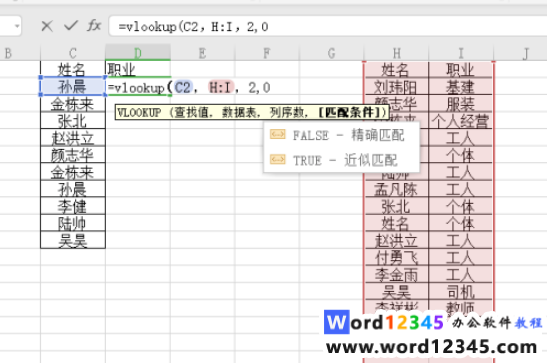Choose TRUE - 近似匹配 from the suggestion list
Screen dimensions: 547x363
[341, 160]
